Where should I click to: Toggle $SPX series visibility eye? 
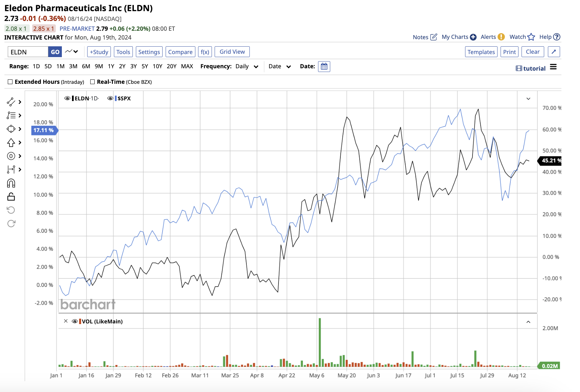[x=110, y=98]
